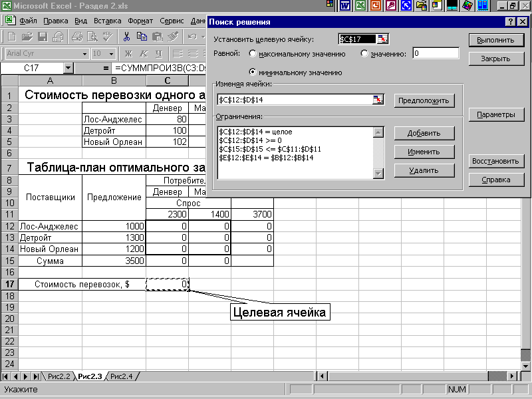Click the horizontal scrollbar right arrow

pos(513,376)
